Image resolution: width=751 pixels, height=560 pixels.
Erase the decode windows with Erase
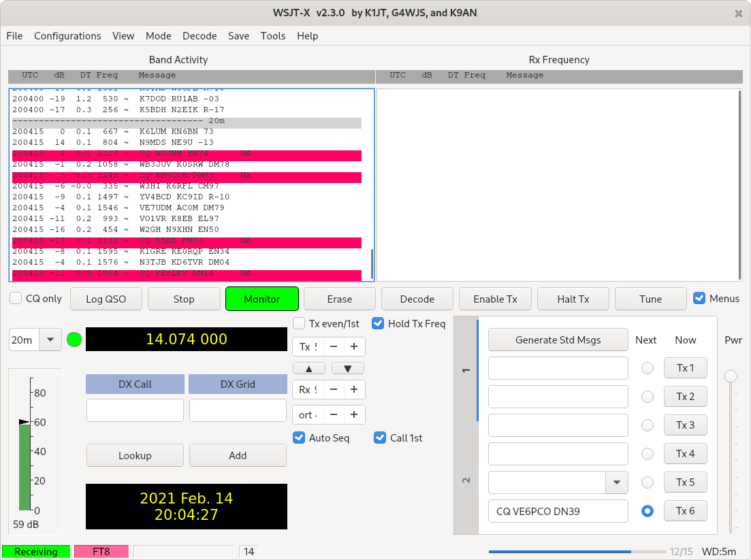(x=340, y=299)
